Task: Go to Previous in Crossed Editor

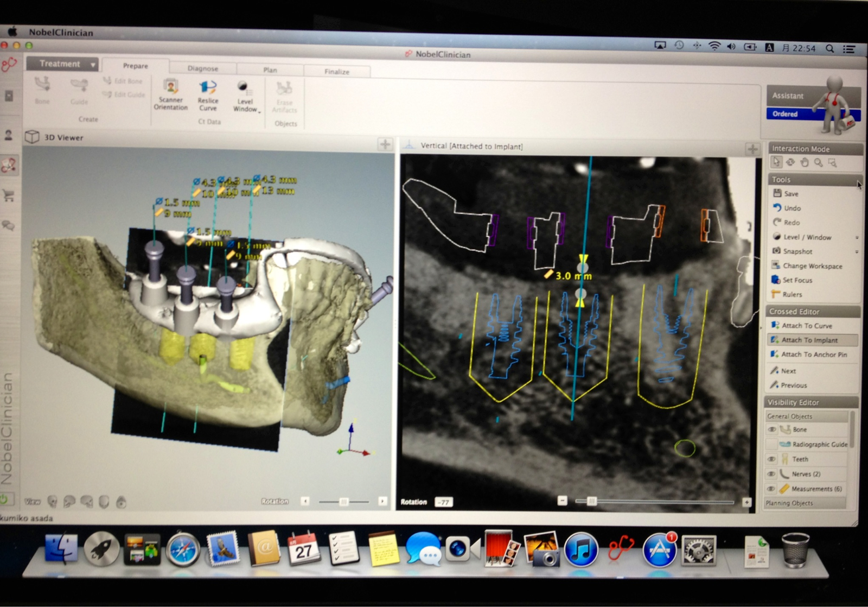Action: pyautogui.click(x=788, y=385)
